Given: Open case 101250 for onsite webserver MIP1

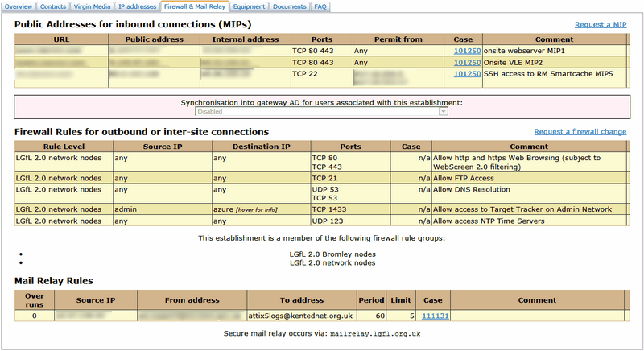Looking at the screenshot, I should [x=467, y=51].
